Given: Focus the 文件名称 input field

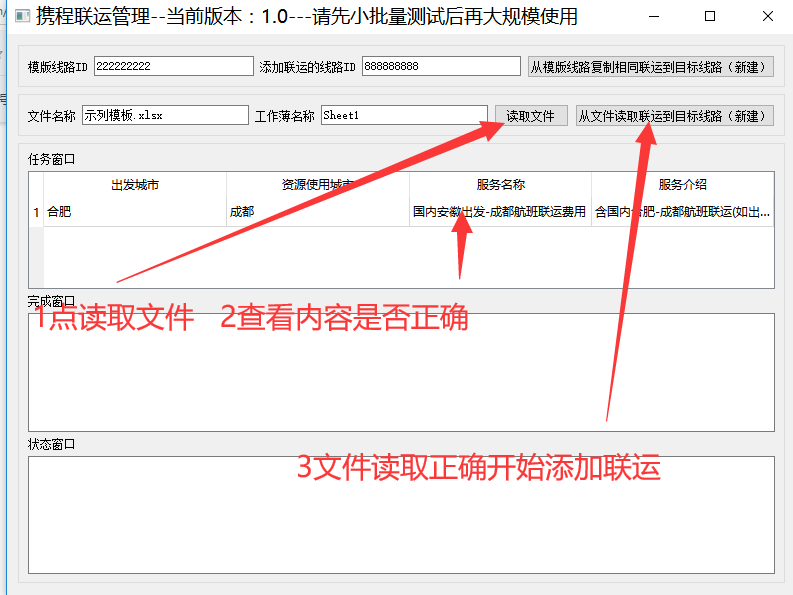Looking at the screenshot, I should pyautogui.click(x=165, y=115).
